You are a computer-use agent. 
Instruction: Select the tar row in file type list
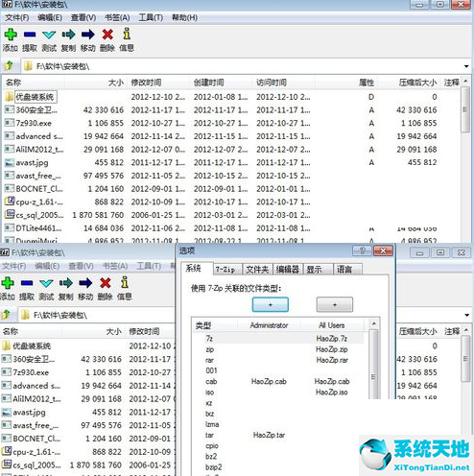278,435
